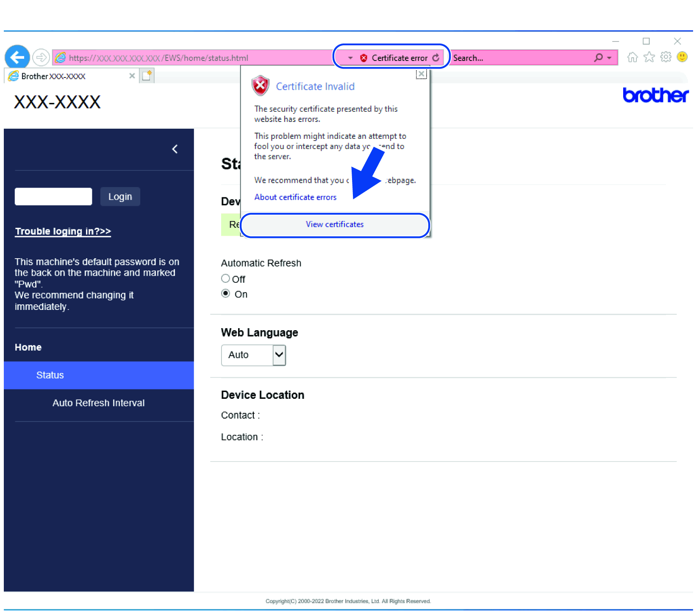Screen dimensions: 699x616
Task: Select Status in the sidebar menu
Action: coord(99,376)
